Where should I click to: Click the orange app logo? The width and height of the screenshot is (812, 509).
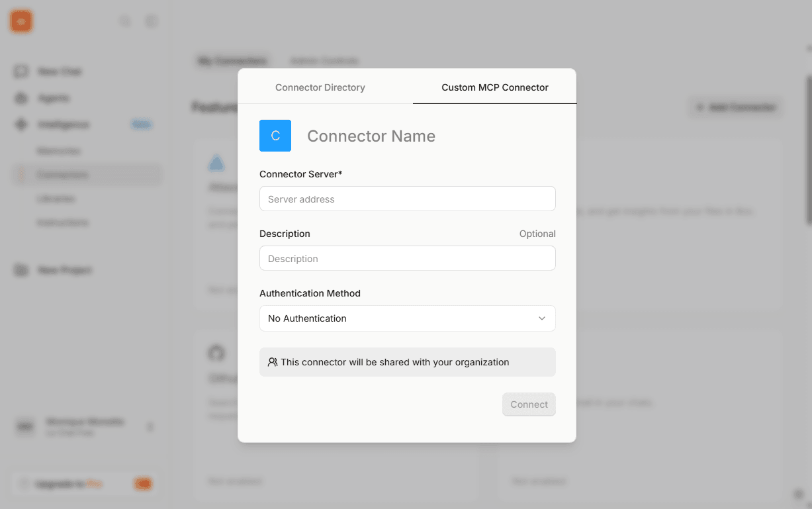pos(21,21)
